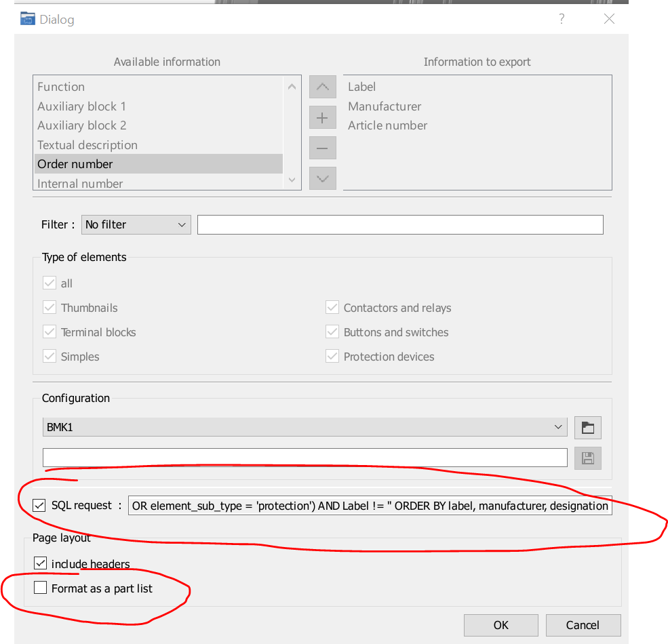
Task: Click the minus button to remove information
Action: pyautogui.click(x=322, y=148)
